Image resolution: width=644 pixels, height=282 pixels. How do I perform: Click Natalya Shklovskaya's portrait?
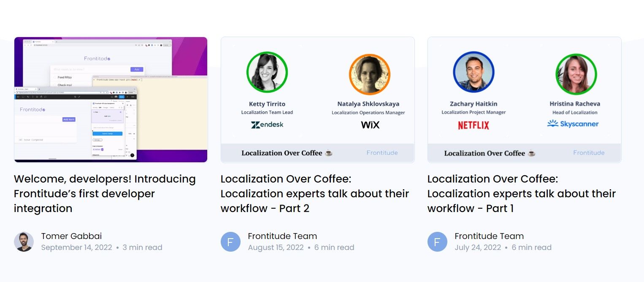point(369,74)
